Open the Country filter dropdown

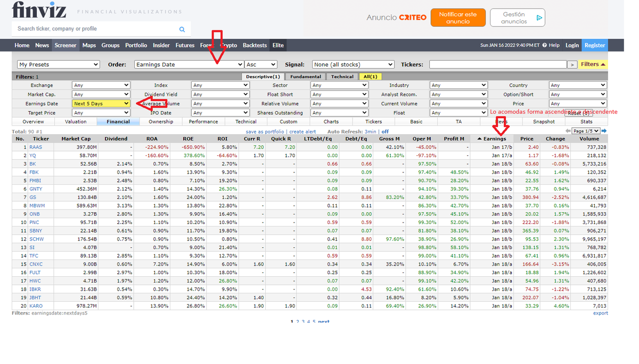(x=578, y=85)
